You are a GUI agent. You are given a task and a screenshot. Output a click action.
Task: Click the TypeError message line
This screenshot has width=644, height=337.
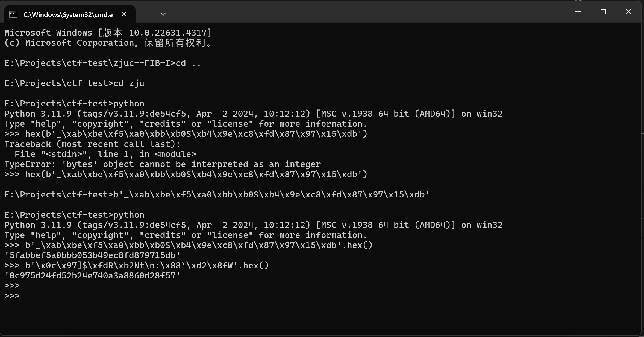tap(163, 164)
